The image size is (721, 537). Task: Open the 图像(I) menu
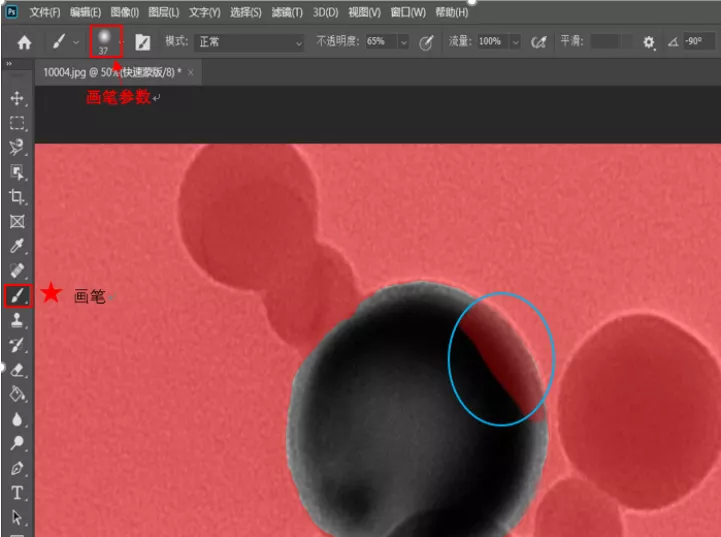click(125, 12)
